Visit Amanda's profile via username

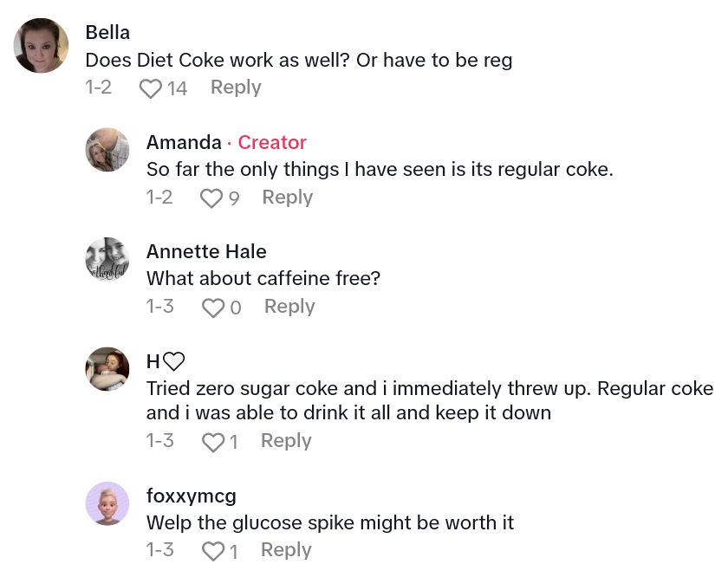coord(183,143)
